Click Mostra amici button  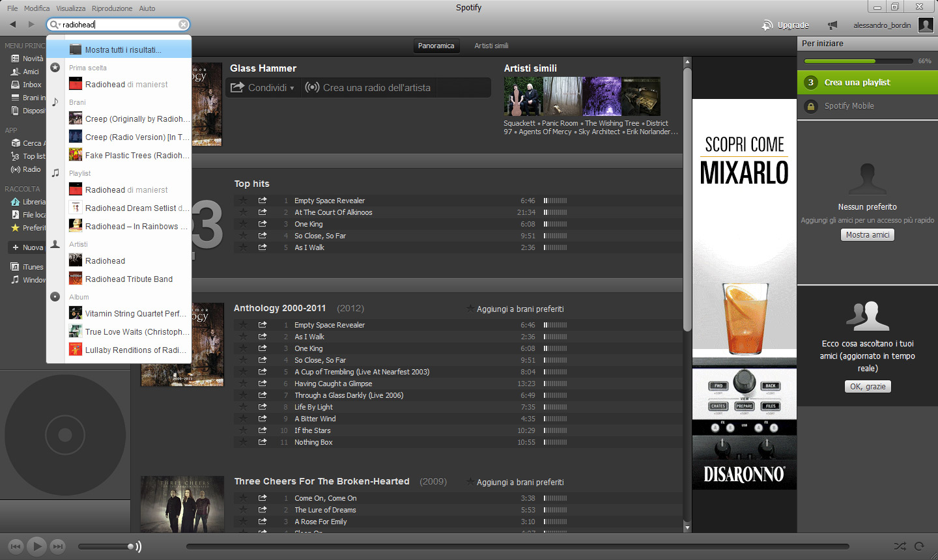coord(868,234)
